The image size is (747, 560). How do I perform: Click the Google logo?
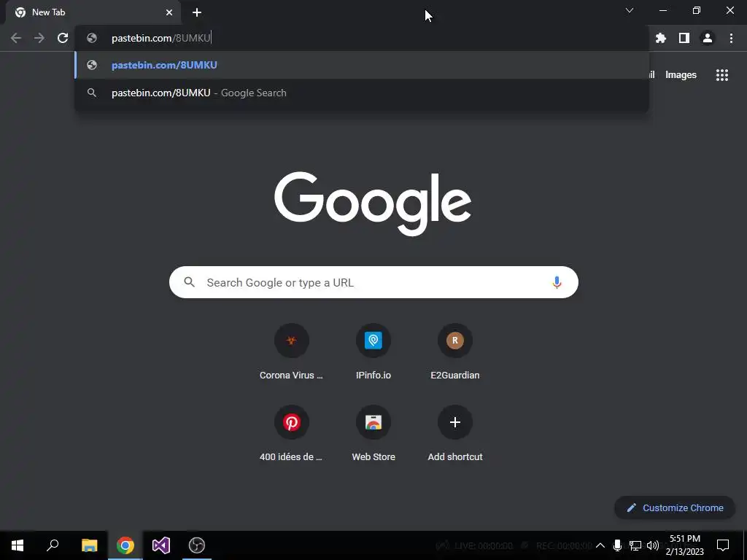tap(373, 204)
